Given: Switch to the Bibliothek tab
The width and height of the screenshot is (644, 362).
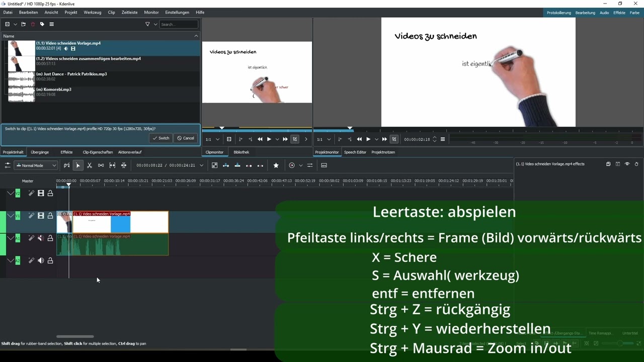Looking at the screenshot, I should pos(242,152).
